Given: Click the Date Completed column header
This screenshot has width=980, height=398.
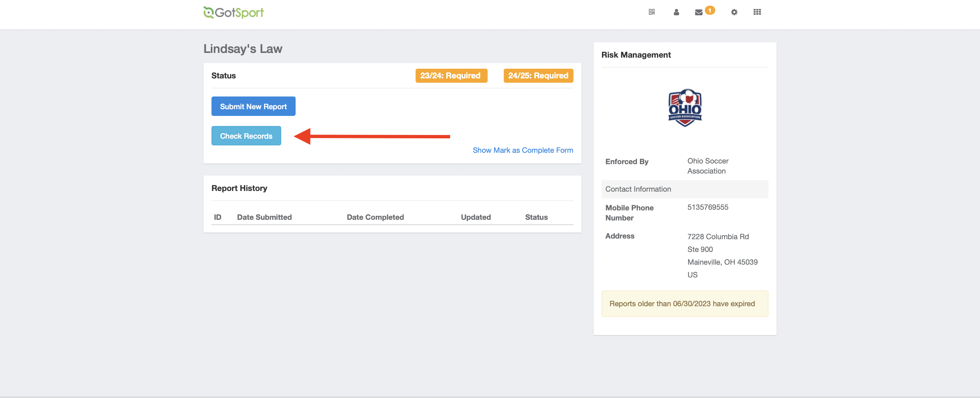Looking at the screenshot, I should (x=375, y=217).
